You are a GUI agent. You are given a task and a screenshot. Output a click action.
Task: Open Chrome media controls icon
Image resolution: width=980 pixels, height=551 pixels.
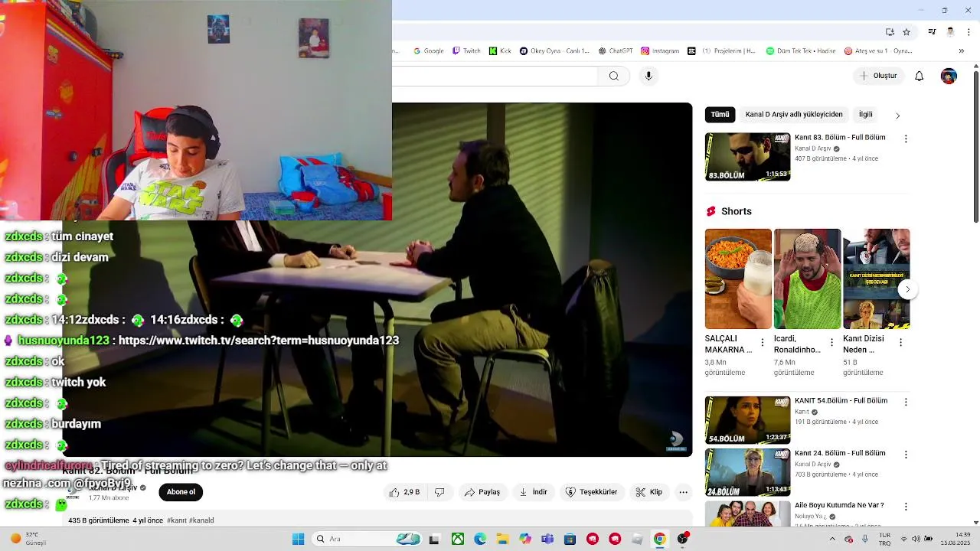pyautogui.click(x=932, y=32)
